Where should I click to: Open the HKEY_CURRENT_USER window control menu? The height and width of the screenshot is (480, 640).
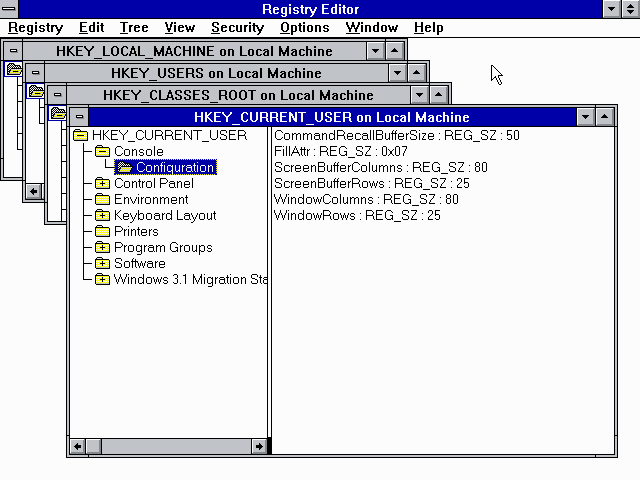coord(78,117)
